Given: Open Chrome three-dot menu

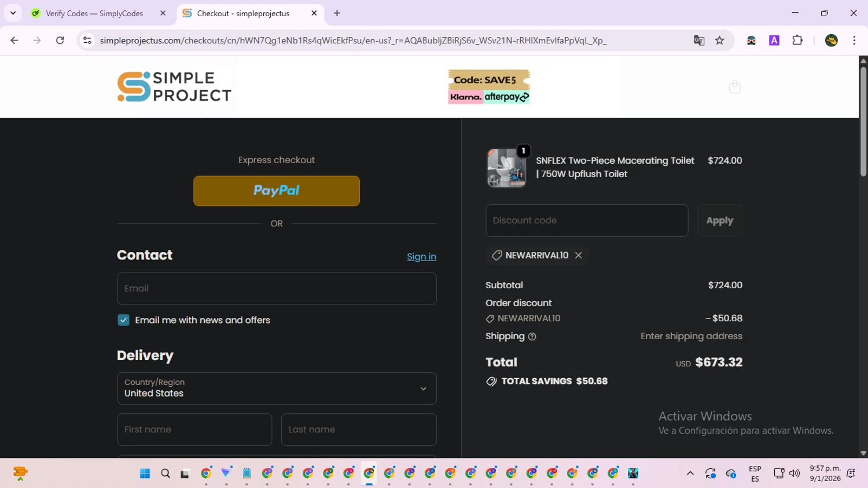Looking at the screenshot, I should pyautogui.click(x=854, y=41).
